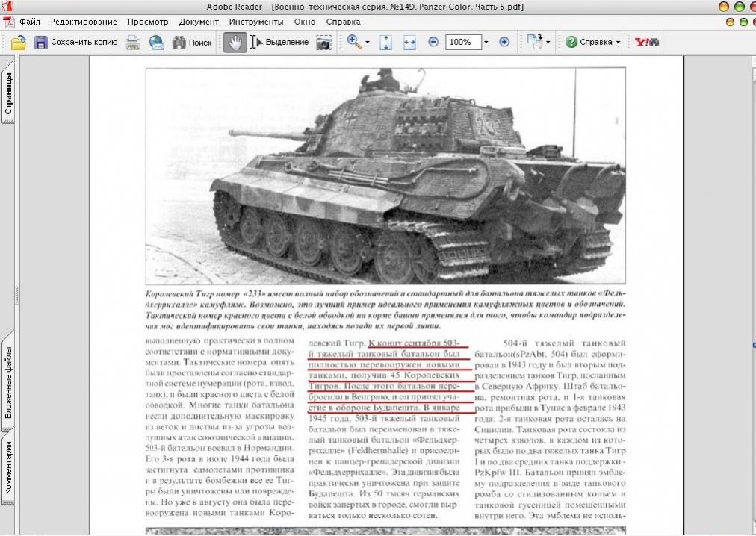Click the Поиск search button
Screen dimensions: 756x536
[x=192, y=43]
